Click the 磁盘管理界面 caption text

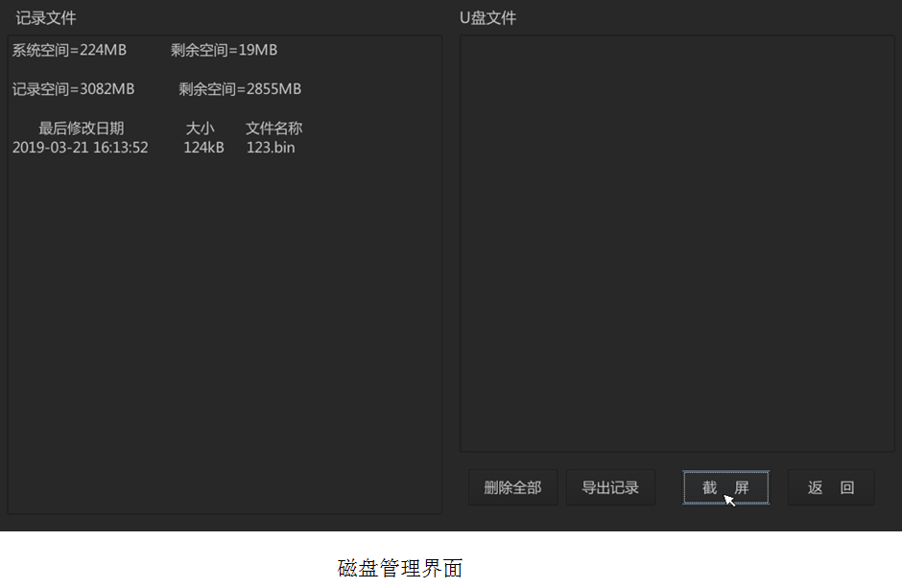click(400, 568)
